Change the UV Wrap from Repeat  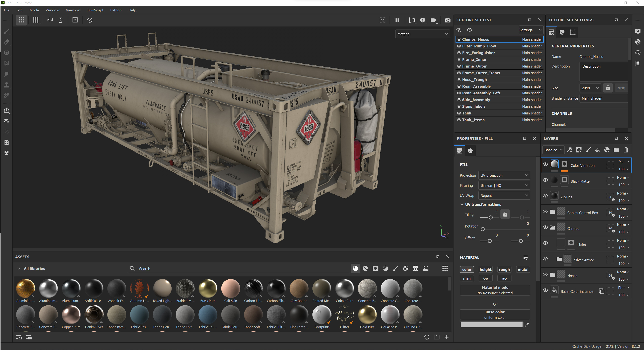504,195
